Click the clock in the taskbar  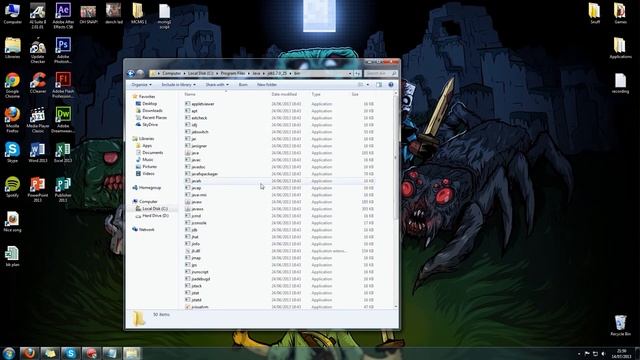tap(622, 353)
